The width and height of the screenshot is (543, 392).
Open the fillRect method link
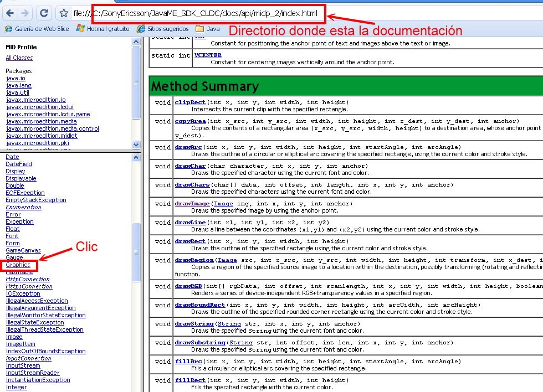pos(190,380)
